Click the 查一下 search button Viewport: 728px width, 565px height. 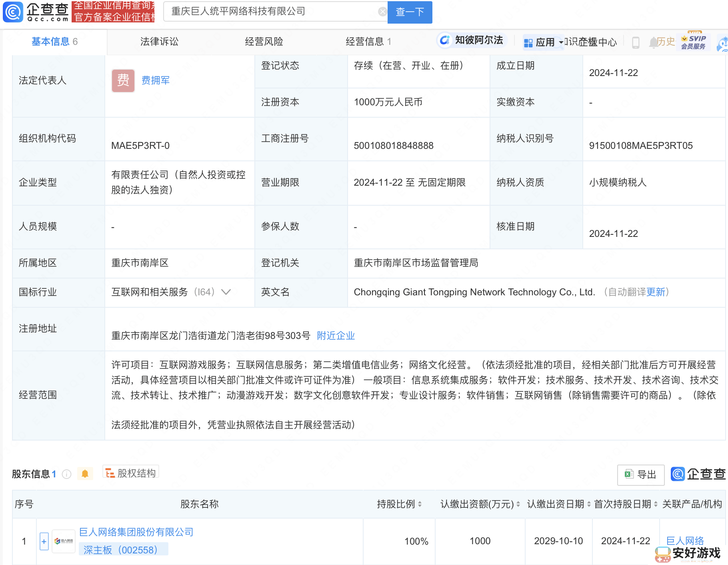point(410,12)
